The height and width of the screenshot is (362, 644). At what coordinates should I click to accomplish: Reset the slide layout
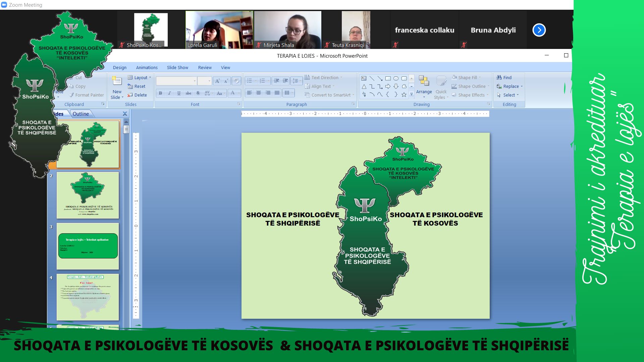(x=136, y=86)
